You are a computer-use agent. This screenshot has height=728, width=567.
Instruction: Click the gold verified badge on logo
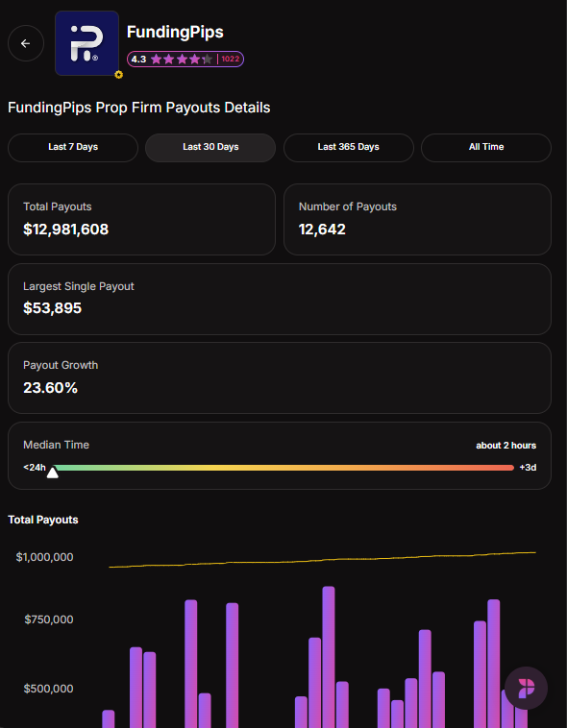pyautogui.click(x=119, y=75)
